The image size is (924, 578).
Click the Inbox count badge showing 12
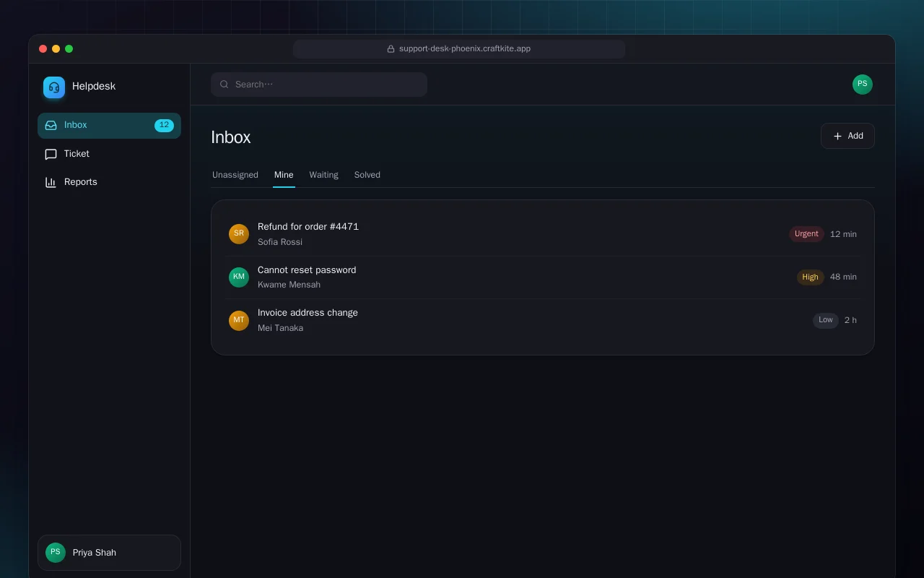click(164, 126)
